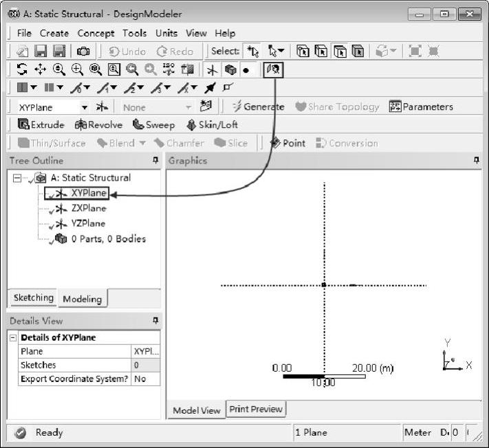Click the New Plane icon
The image size is (489, 448).
point(102,107)
